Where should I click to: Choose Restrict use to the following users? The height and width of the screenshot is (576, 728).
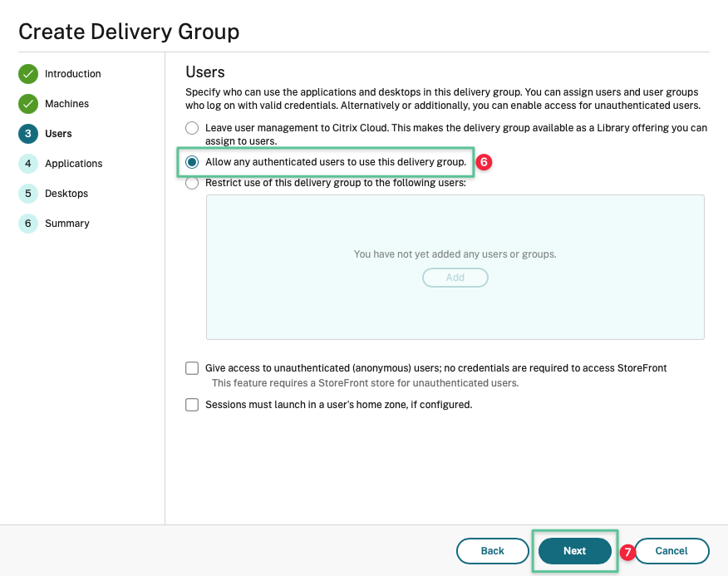(x=192, y=183)
